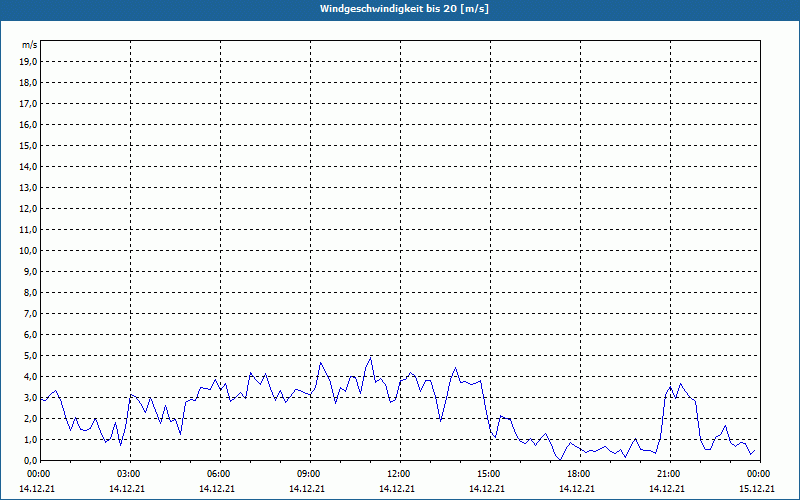Click the 4,0 y-axis value

(30, 377)
